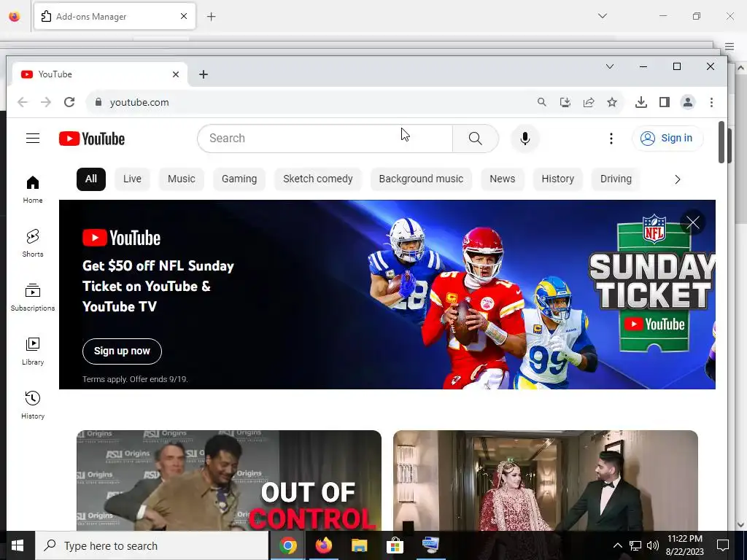
Task: Reload the youtube.com page
Action: 69,102
